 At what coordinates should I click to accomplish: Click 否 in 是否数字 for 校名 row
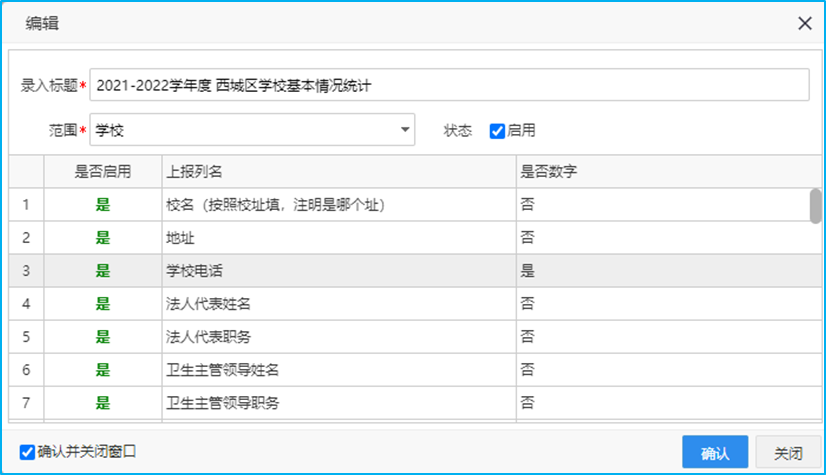click(660, 205)
